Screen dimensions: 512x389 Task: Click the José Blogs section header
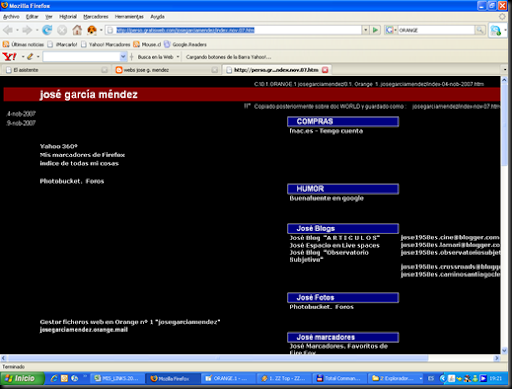point(343,228)
